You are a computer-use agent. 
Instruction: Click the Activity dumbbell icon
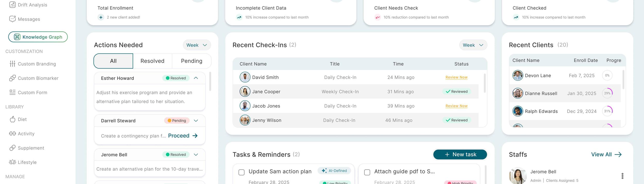(12, 133)
